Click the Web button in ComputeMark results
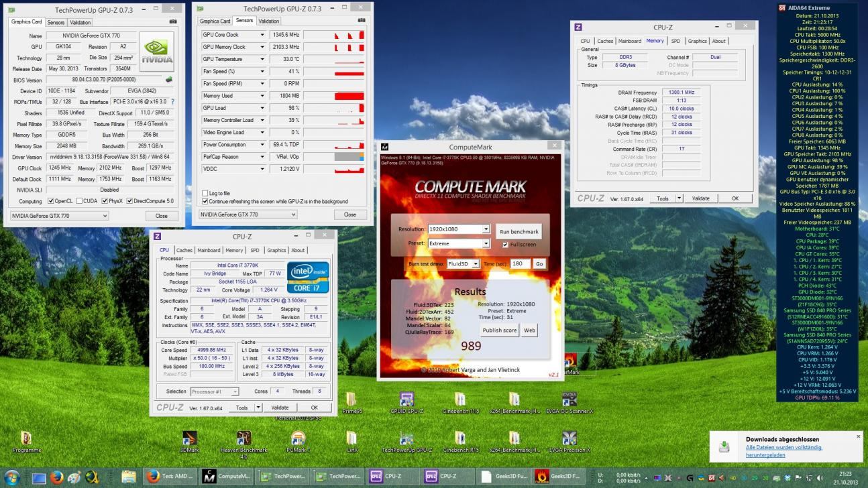This screenshot has height=488, width=868. point(529,330)
